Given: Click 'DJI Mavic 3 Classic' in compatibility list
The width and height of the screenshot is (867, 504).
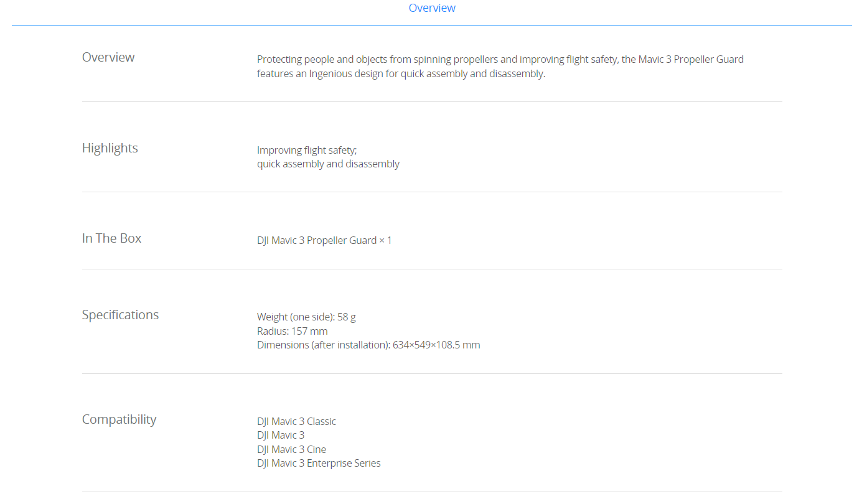Looking at the screenshot, I should click(x=296, y=421).
